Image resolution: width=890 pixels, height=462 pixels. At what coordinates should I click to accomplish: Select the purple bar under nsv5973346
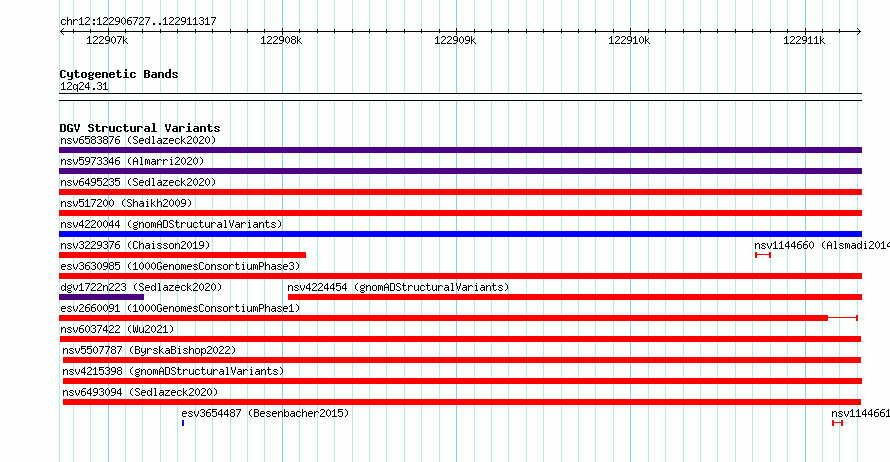pos(460,171)
